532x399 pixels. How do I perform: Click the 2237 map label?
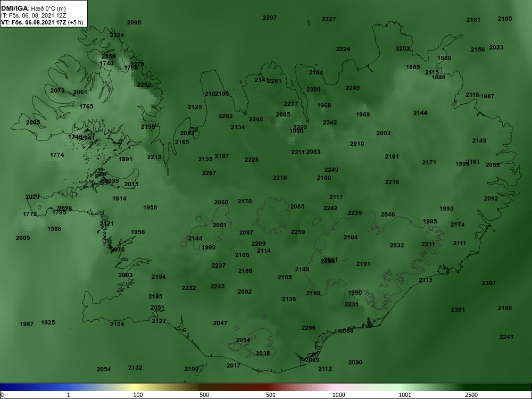coord(219,265)
